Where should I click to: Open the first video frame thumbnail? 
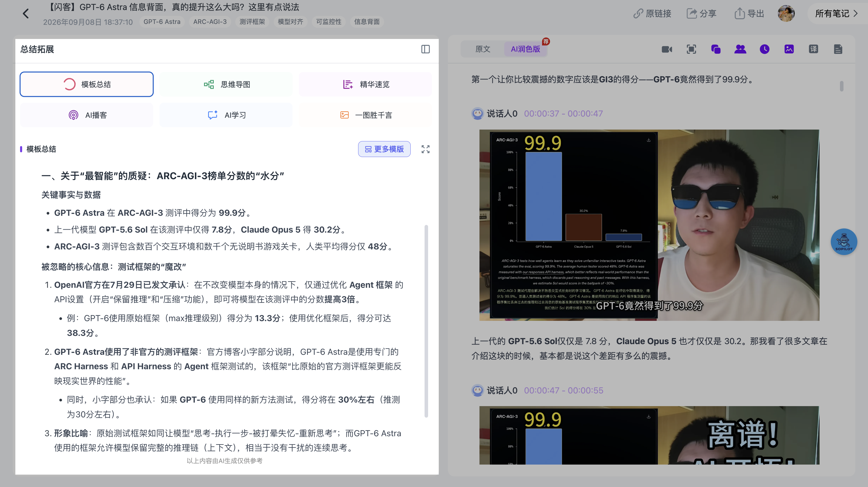tap(649, 225)
